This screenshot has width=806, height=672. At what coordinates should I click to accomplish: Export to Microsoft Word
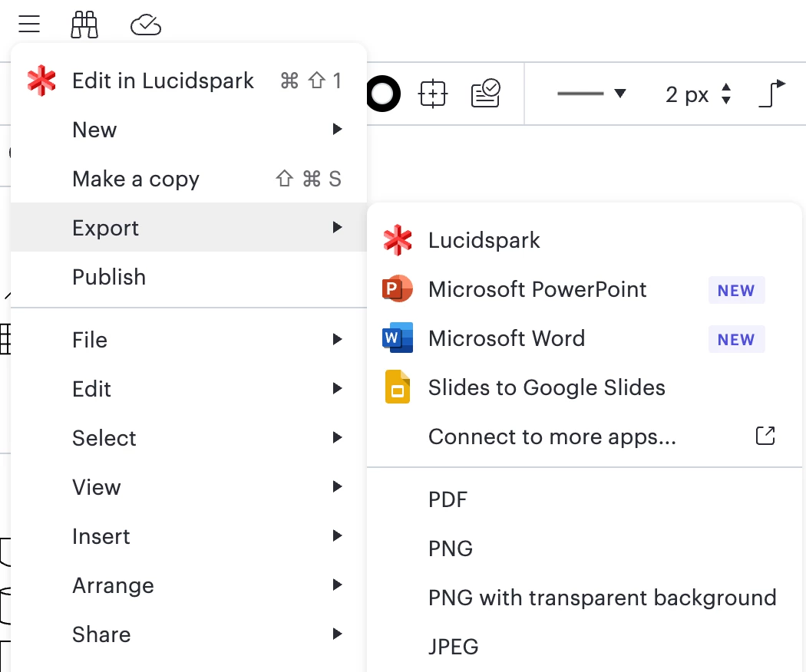(x=584, y=338)
